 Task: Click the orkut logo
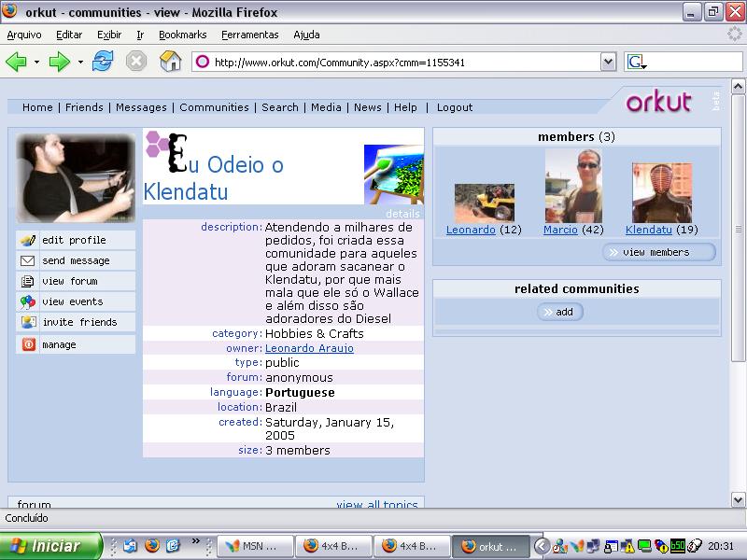(658, 102)
